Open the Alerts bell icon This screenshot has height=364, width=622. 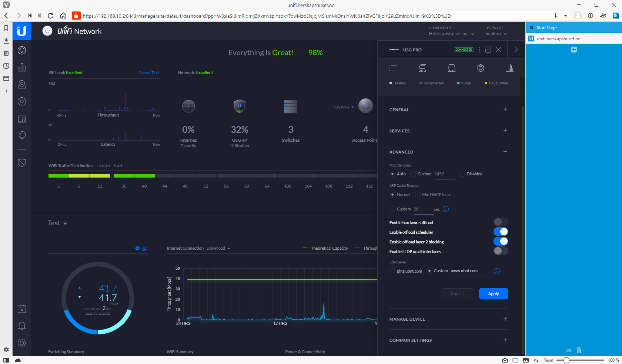tap(22, 326)
